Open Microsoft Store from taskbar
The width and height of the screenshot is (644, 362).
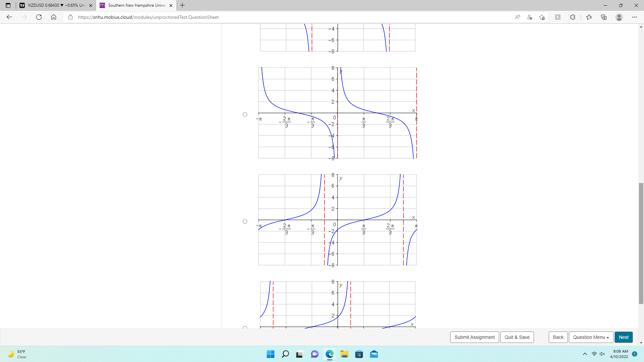pyautogui.click(x=359, y=354)
